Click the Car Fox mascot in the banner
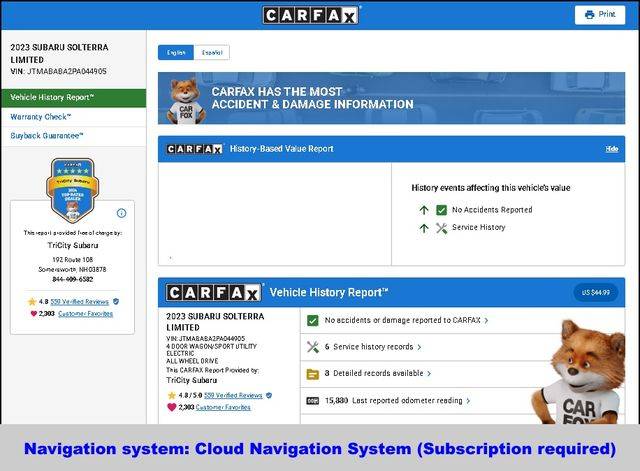The image size is (640, 471). (x=186, y=101)
